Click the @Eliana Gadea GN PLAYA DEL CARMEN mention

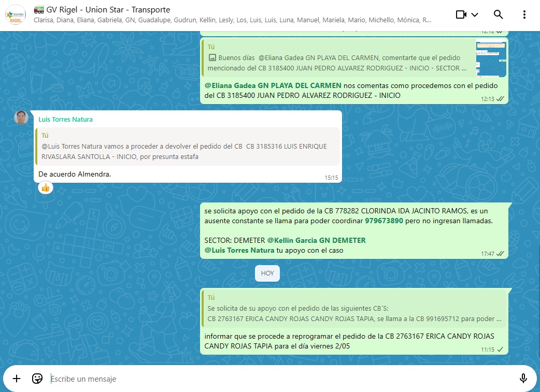click(273, 85)
